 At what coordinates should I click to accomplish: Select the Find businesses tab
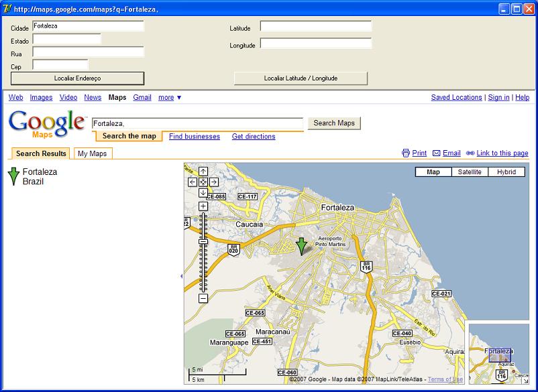click(x=194, y=137)
